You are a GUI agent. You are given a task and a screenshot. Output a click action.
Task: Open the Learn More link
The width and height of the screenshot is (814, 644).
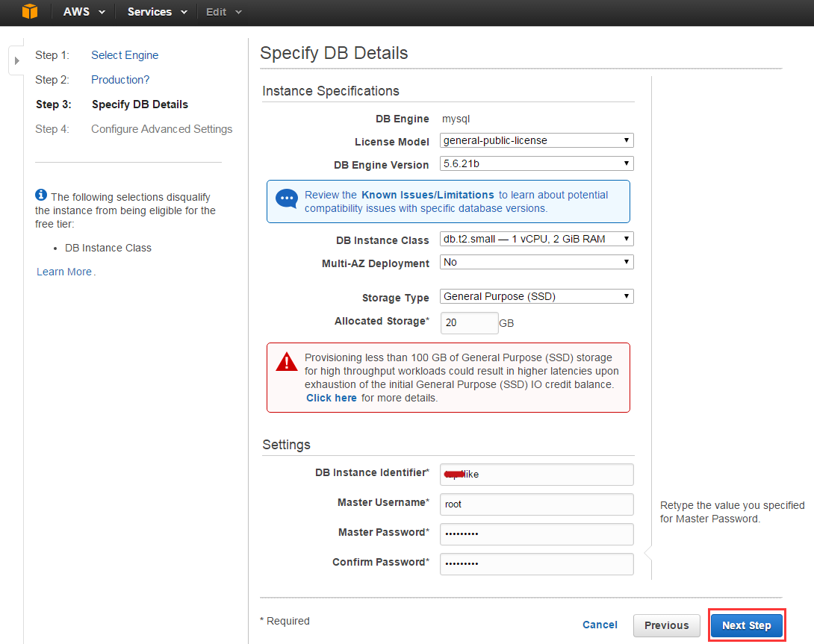[64, 272]
